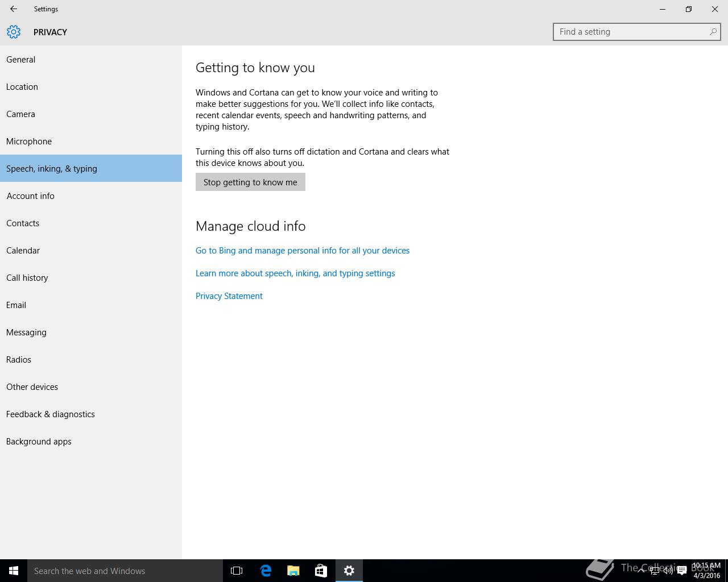Select the General privacy category
The width and height of the screenshot is (728, 582).
(x=91, y=59)
